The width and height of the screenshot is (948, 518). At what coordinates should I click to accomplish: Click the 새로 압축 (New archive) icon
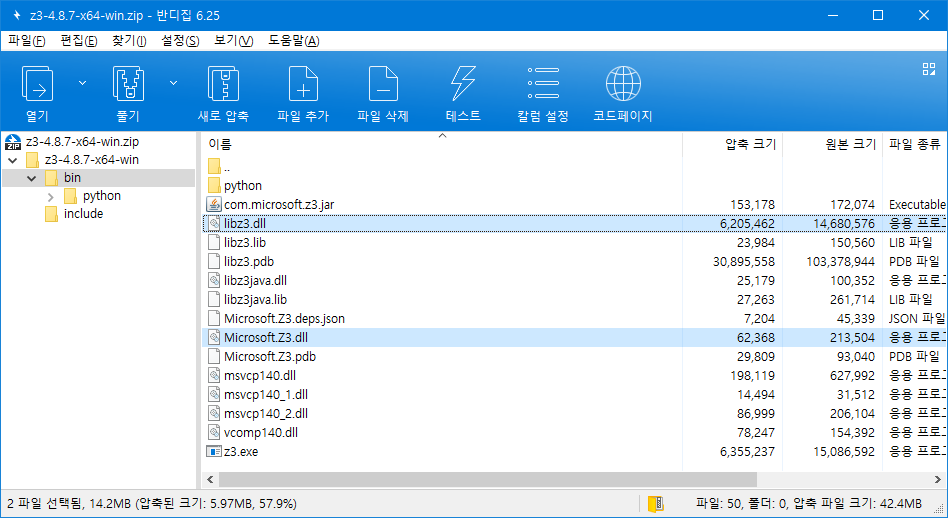point(223,83)
